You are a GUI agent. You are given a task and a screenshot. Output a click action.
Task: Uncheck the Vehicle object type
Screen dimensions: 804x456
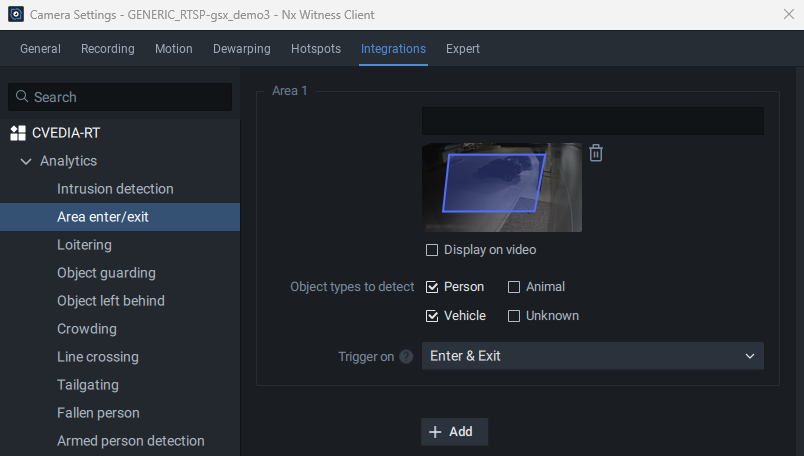coord(432,316)
